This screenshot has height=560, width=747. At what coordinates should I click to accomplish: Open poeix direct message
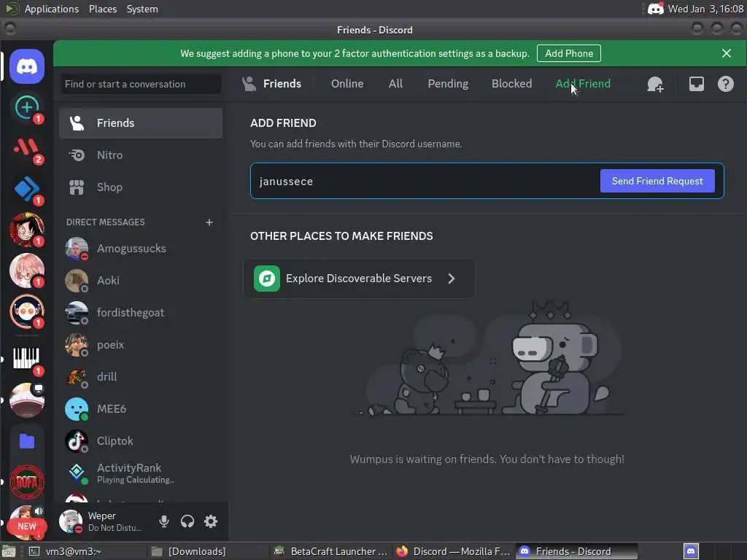[141, 345]
